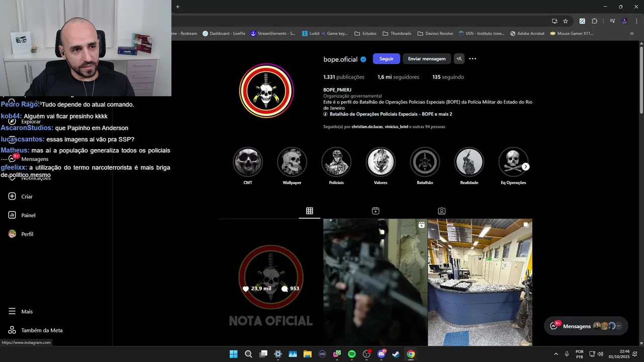Viewport: 644px width, 362px height.
Task: Open the Realidade story highlight
Action: [469, 162]
